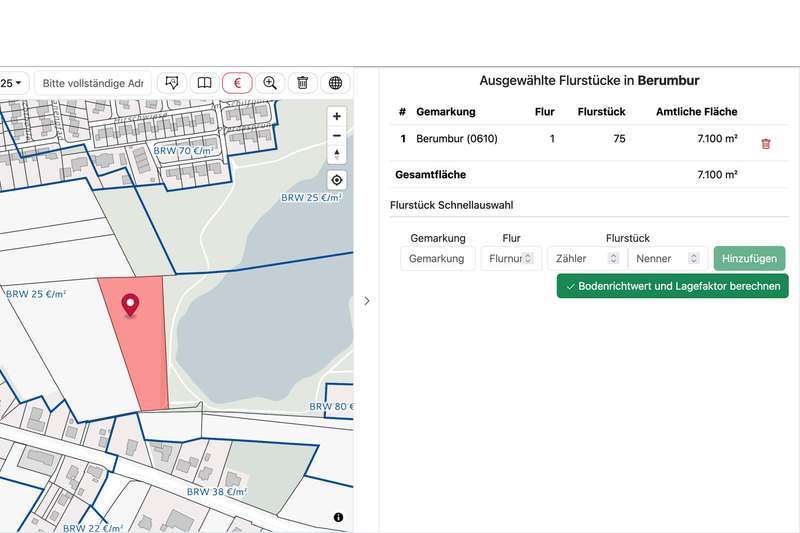Click the Zähler field stepper arrows
Screen dimensions: 800x533
614,258
